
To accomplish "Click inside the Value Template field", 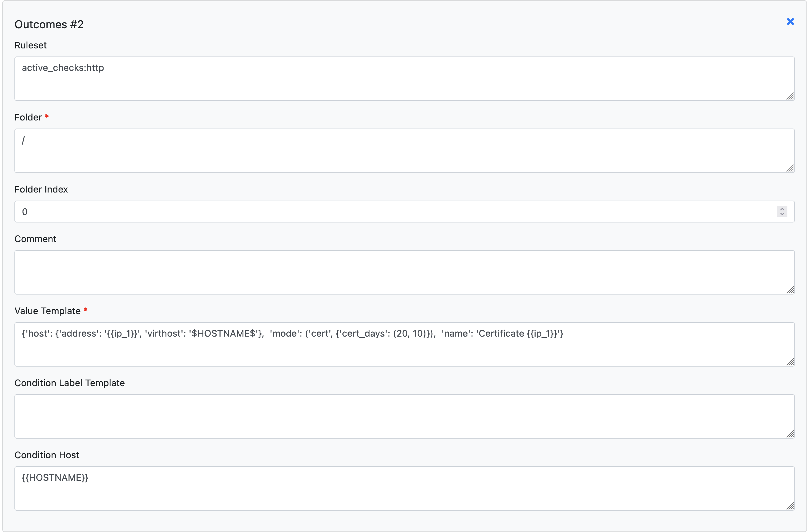I will pyautogui.click(x=404, y=350).
